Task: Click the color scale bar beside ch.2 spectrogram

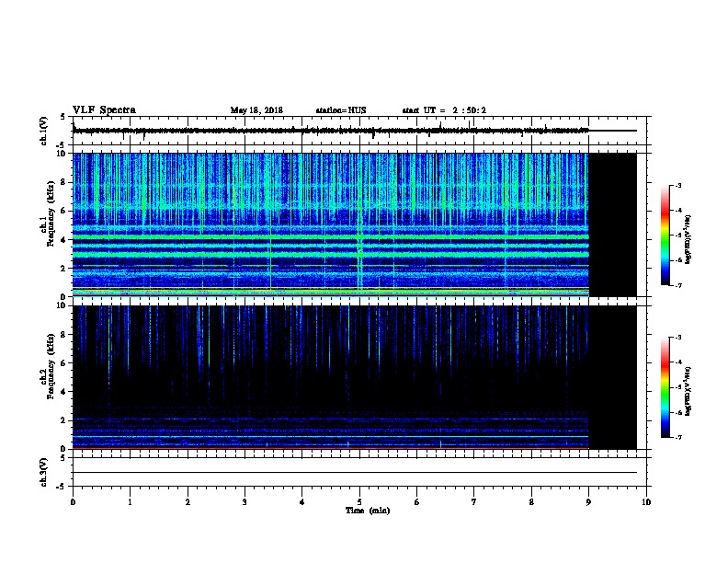Action: 665,387
